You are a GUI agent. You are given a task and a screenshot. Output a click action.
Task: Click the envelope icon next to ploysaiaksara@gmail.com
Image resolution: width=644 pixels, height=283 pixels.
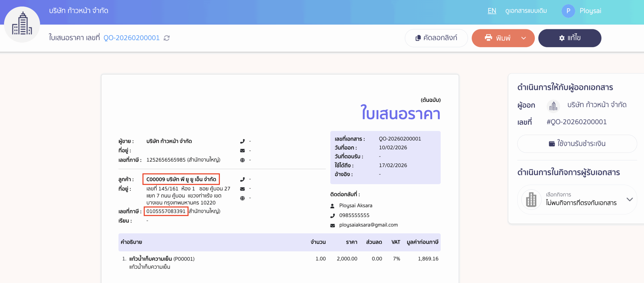click(332, 225)
